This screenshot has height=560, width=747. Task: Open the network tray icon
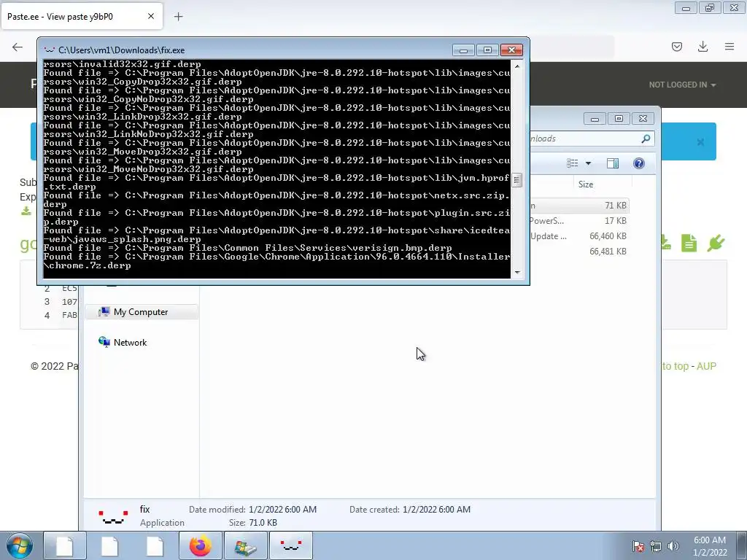coord(656,546)
